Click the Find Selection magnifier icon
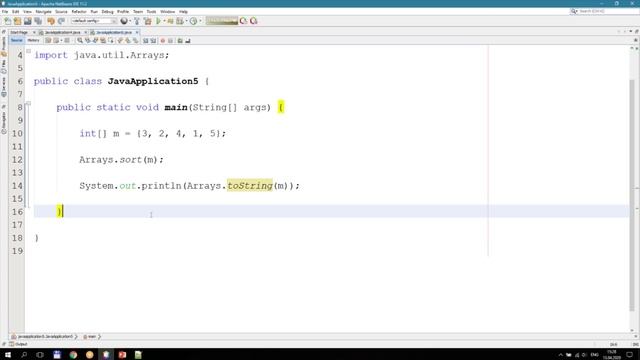 (80, 40)
